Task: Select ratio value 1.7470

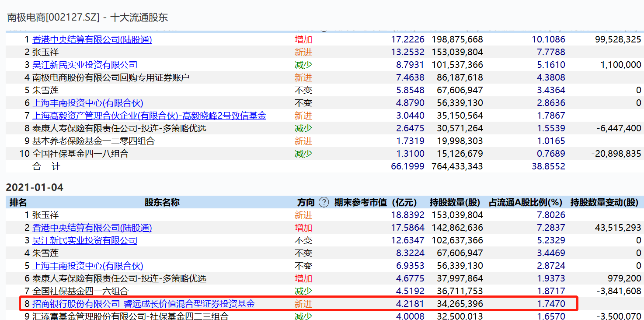Action: 551,304
